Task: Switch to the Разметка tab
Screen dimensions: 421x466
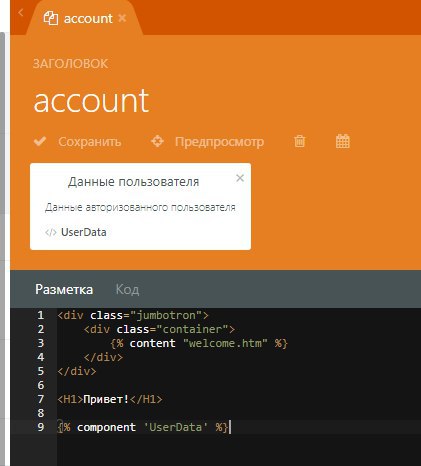Action: coord(64,289)
